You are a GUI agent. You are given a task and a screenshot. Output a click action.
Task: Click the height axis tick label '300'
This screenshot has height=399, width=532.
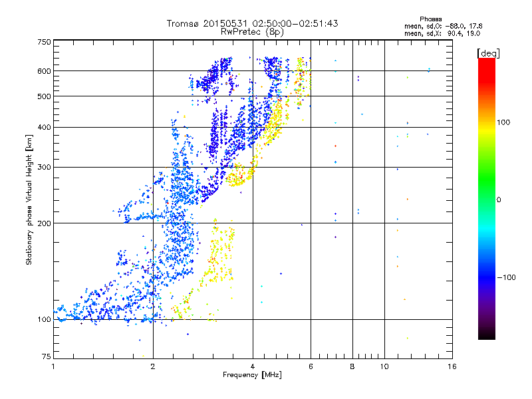(x=44, y=168)
